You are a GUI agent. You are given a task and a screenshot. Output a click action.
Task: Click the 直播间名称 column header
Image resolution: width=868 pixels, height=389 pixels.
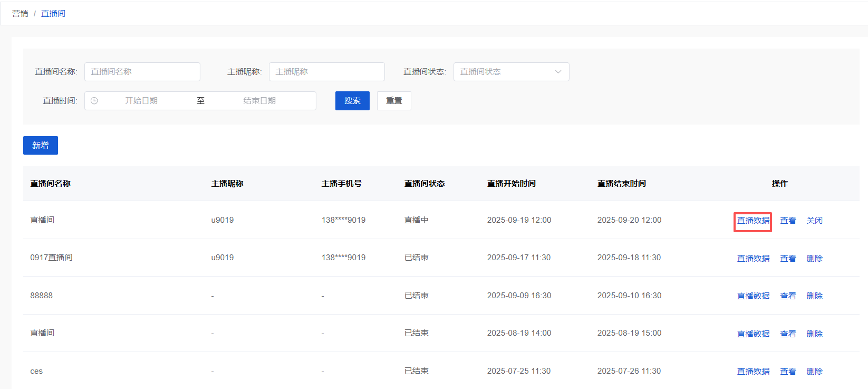tap(50, 184)
